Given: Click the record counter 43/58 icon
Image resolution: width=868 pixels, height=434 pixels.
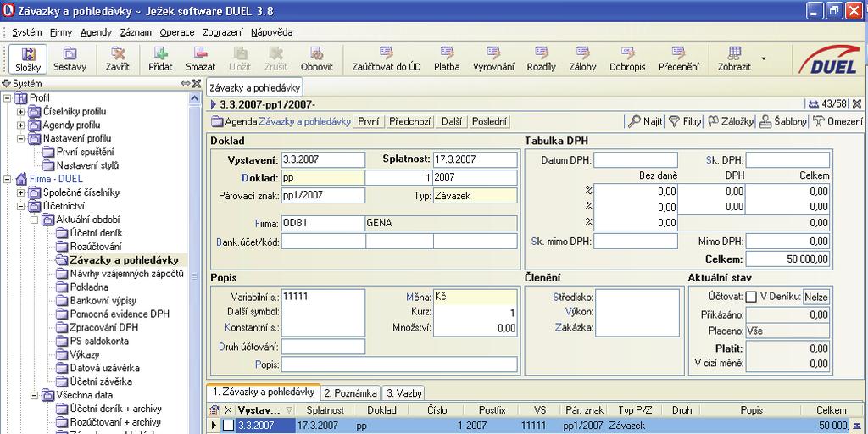Looking at the screenshot, I should pos(813,103).
